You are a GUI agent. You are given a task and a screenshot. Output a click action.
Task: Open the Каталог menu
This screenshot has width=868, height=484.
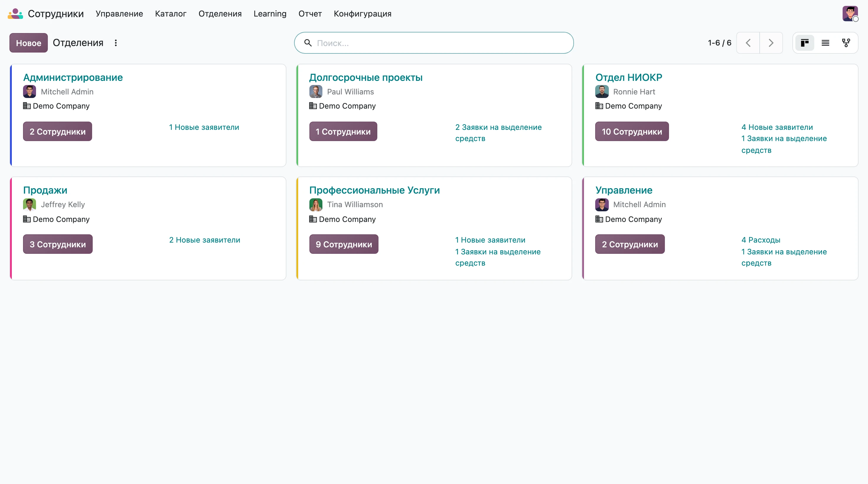pyautogui.click(x=171, y=14)
